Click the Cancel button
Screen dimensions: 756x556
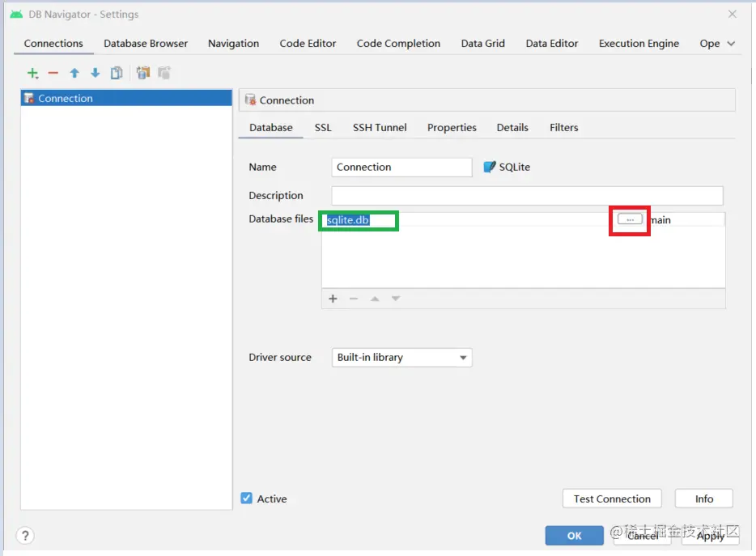(x=642, y=535)
